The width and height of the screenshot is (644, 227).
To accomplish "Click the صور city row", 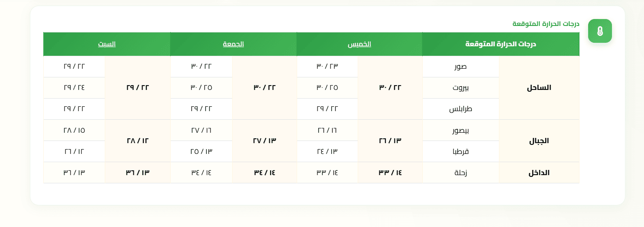I will click(461, 67).
